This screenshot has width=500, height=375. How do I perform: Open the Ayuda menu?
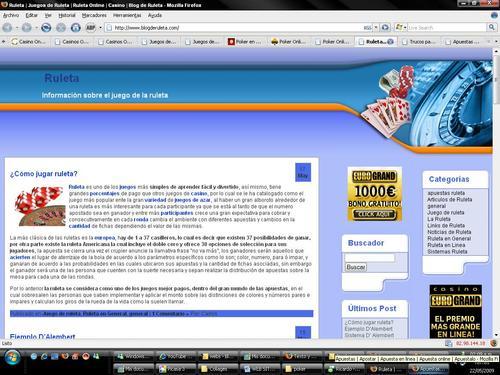[x=155, y=15]
